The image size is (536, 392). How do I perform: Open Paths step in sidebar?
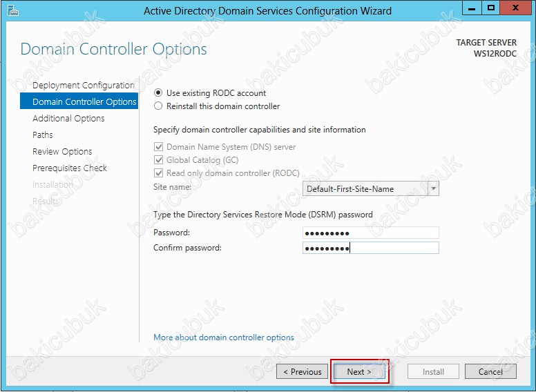(43, 135)
